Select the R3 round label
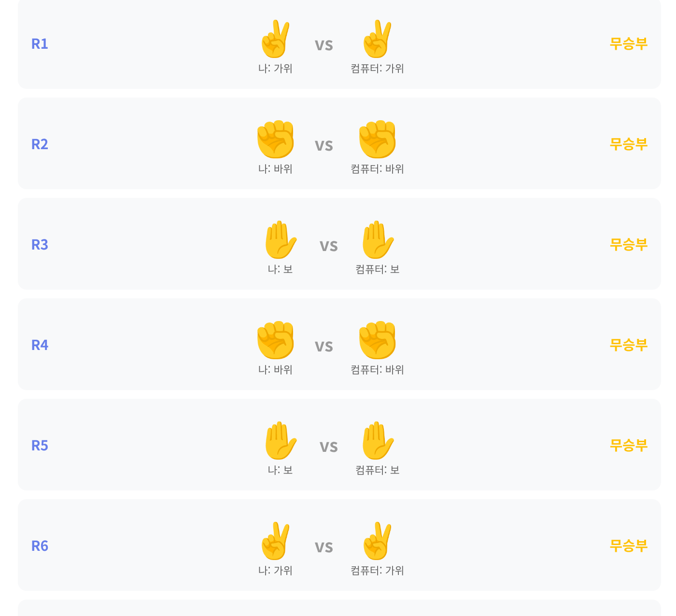 click(x=40, y=245)
